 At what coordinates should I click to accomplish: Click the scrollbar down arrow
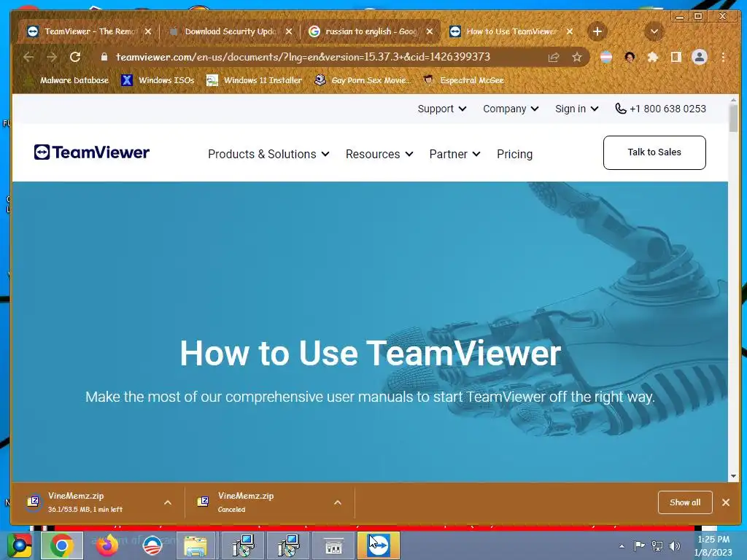733,475
